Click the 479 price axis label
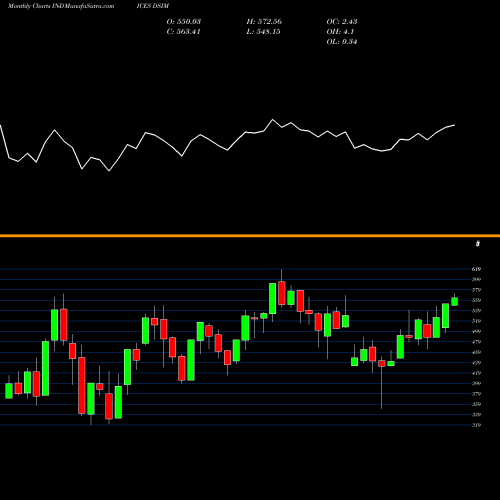Viewport: 500px width, 500px height. point(476,342)
